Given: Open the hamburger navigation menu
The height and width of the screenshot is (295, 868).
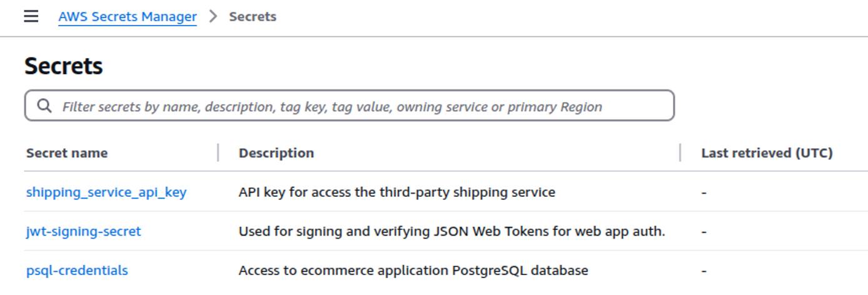Looking at the screenshot, I should pyautogui.click(x=31, y=17).
